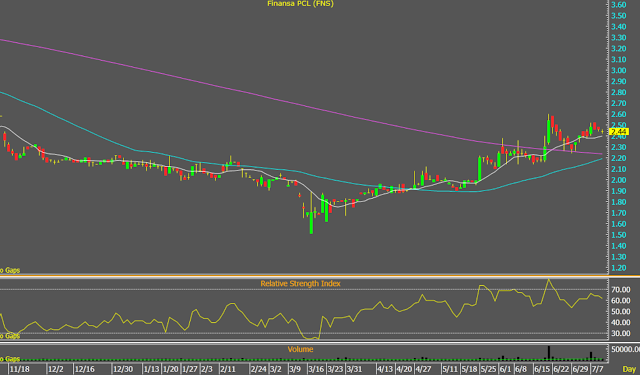
Task: Click the tallest black volume bar near 6/15
Action: [549, 353]
